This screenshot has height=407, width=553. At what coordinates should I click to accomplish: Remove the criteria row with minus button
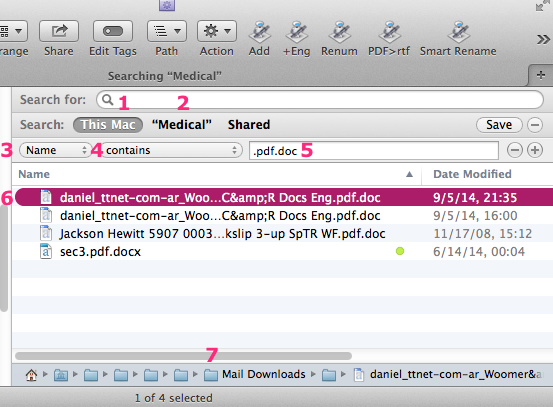tap(515, 150)
